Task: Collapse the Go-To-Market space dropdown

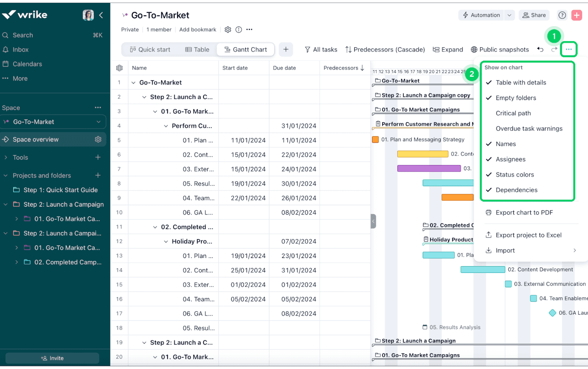Action: (x=98, y=122)
